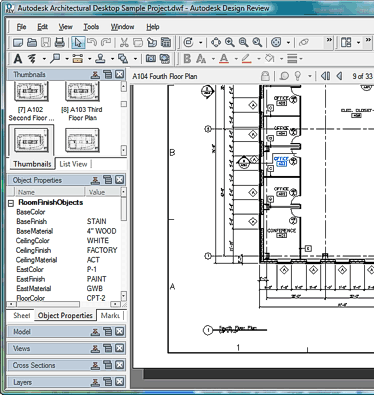The height and width of the screenshot is (395, 374).
Task: Switch to the Markups tab
Action: (x=110, y=315)
